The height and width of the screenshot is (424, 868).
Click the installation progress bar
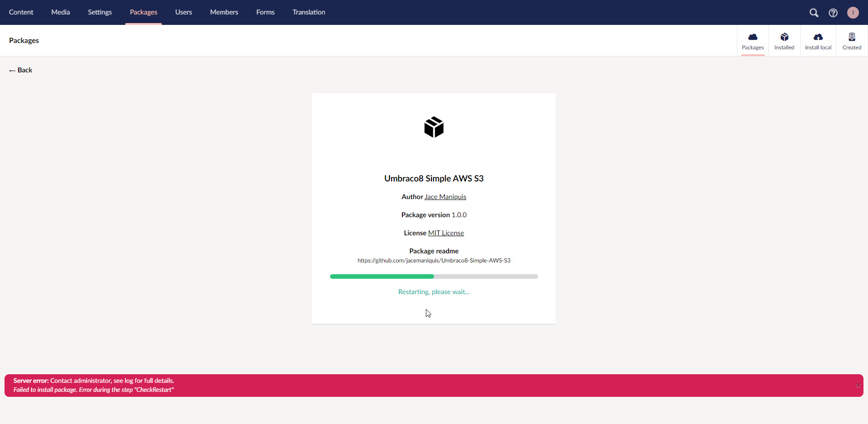(434, 276)
